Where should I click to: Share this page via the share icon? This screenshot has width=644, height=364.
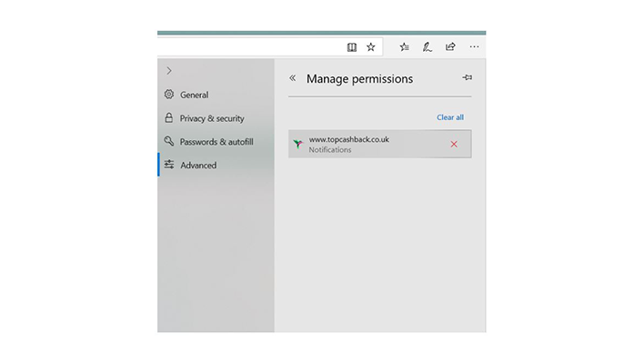450,46
